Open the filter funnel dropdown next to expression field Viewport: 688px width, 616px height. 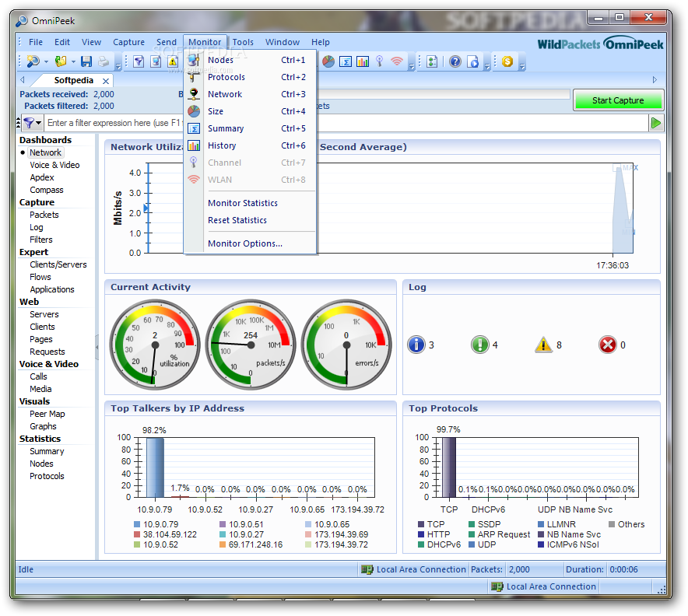coord(32,123)
